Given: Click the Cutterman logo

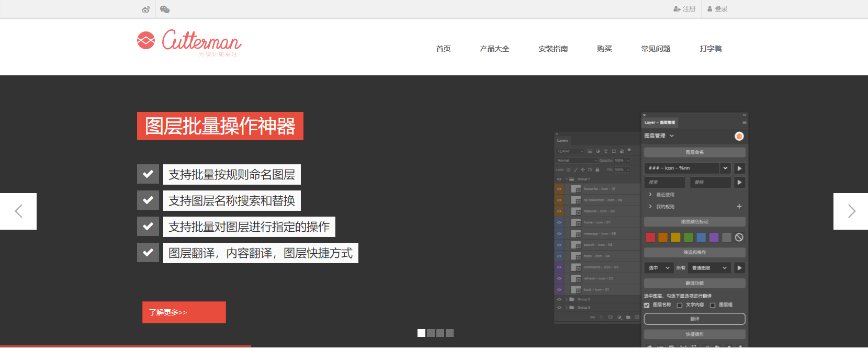Looking at the screenshot, I should pos(189,42).
